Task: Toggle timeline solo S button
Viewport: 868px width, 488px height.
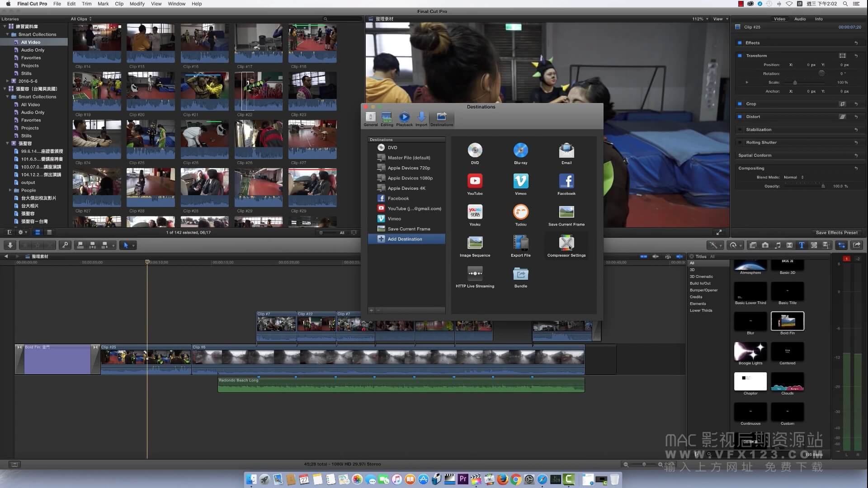Action: pyautogui.click(x=668, y=256)
